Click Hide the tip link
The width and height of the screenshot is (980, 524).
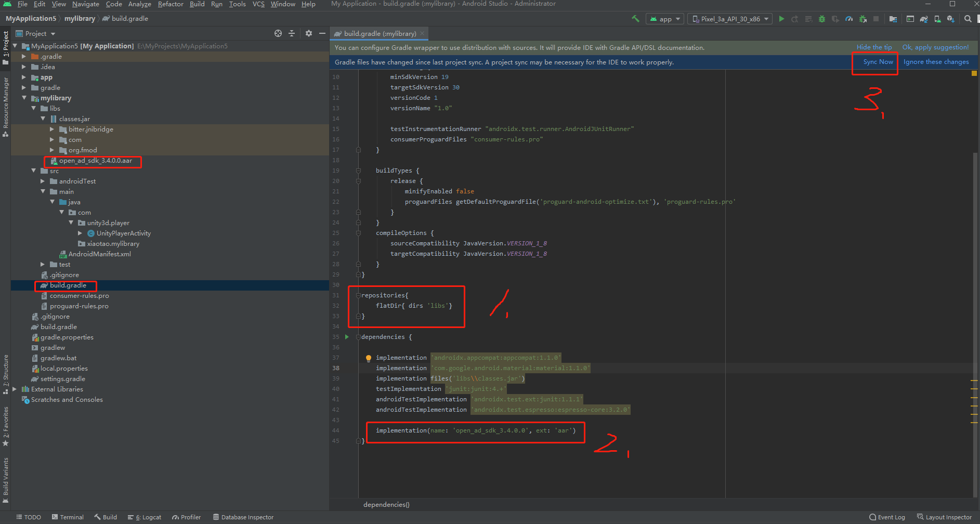[874, 47]
